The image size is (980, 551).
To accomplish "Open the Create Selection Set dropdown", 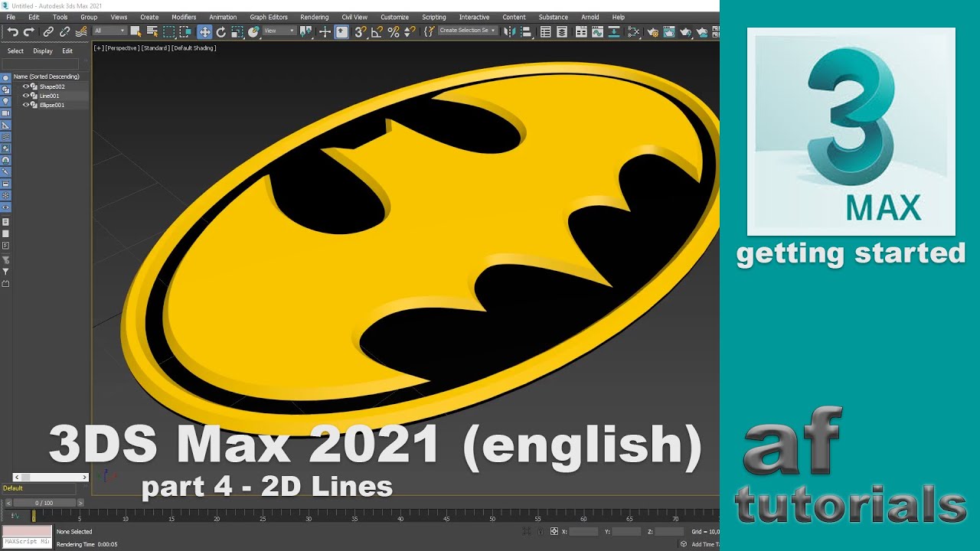I will click(468, 31).
